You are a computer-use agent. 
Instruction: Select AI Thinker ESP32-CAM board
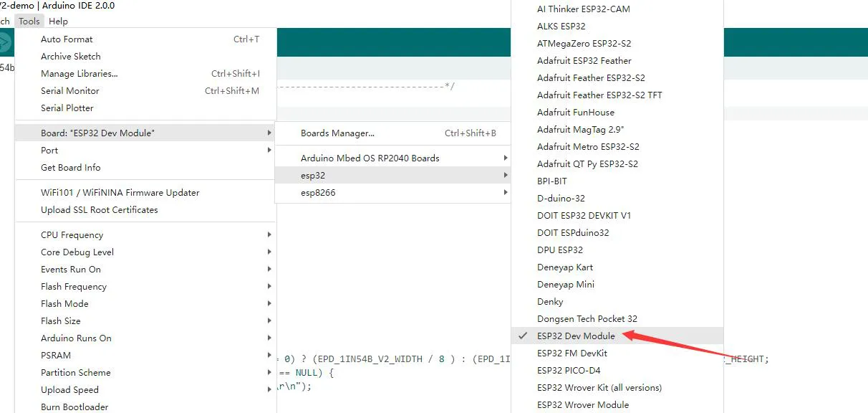click(x=617, y=9)
